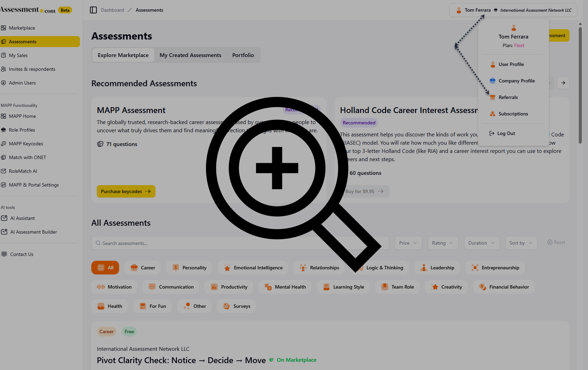This screenshot has width=588, height=370.
Task: Click the next arrow for recommended assessments
Action: coord(563,83)
